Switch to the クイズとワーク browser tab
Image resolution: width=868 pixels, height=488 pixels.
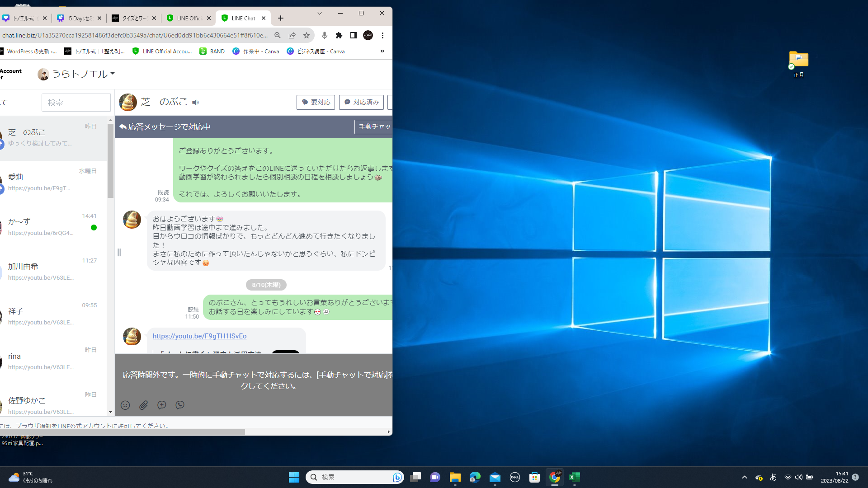(134, 18)
